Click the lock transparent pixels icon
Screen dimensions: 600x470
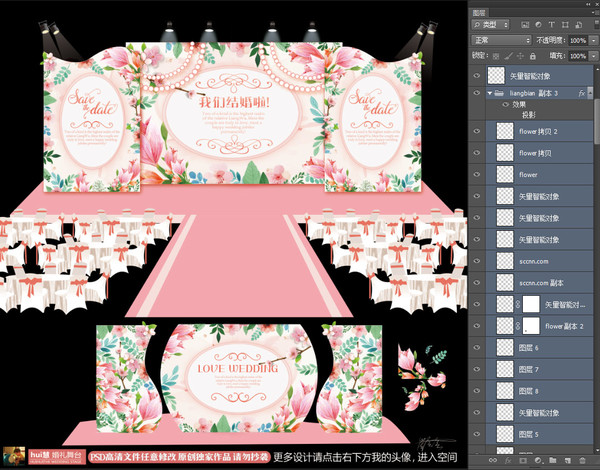(x=496, y=56)
